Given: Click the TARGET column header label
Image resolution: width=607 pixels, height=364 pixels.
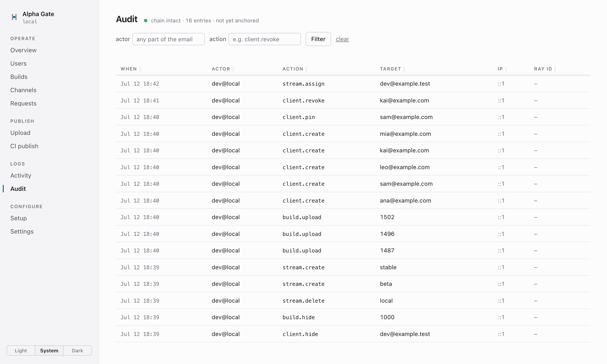Looking at the screenshot, I should 390,69.
